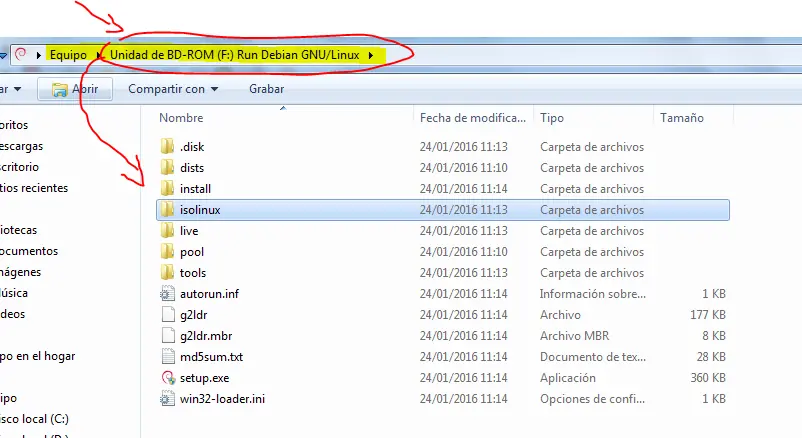Click the 360 KB size of setup.exe
802x438 pixels.
point(708,378)
